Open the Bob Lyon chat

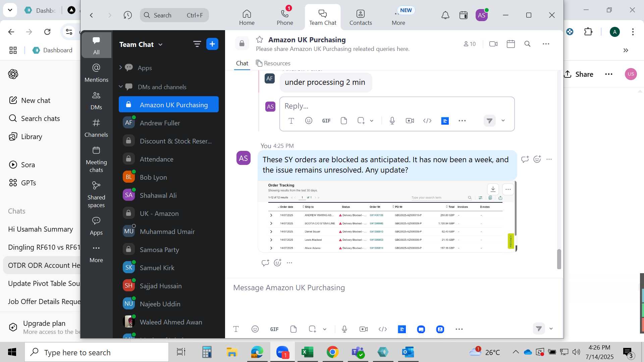169,177
